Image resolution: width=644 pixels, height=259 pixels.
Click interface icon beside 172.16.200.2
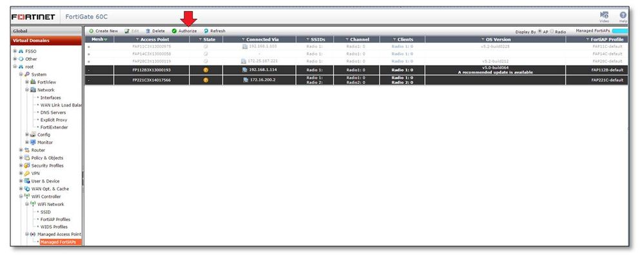[246, 80]
